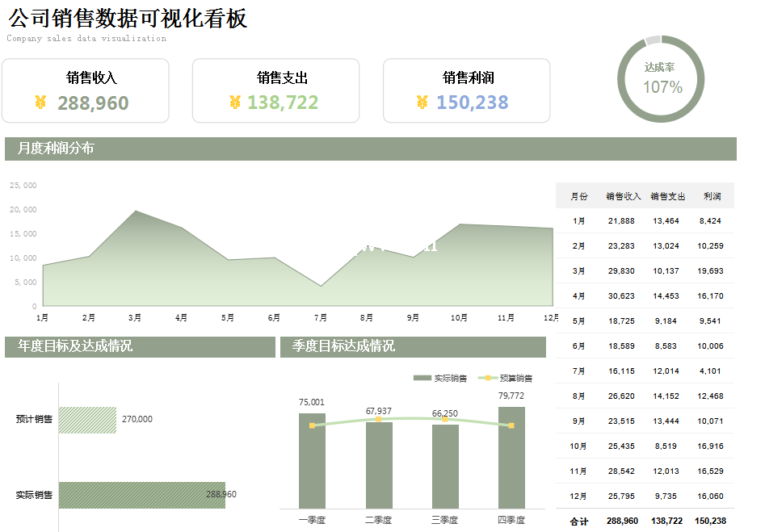Select the yen icon in 销售利润 card

click(422, 103)
